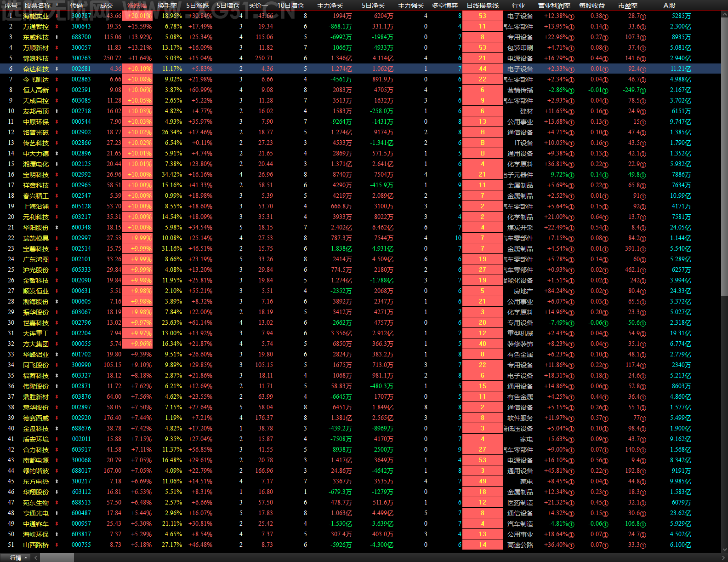Click the circled-1 icon after 山西路桥 +36.40%
Image resolution: width=728 pixels, height=562 pixels.
571,545
